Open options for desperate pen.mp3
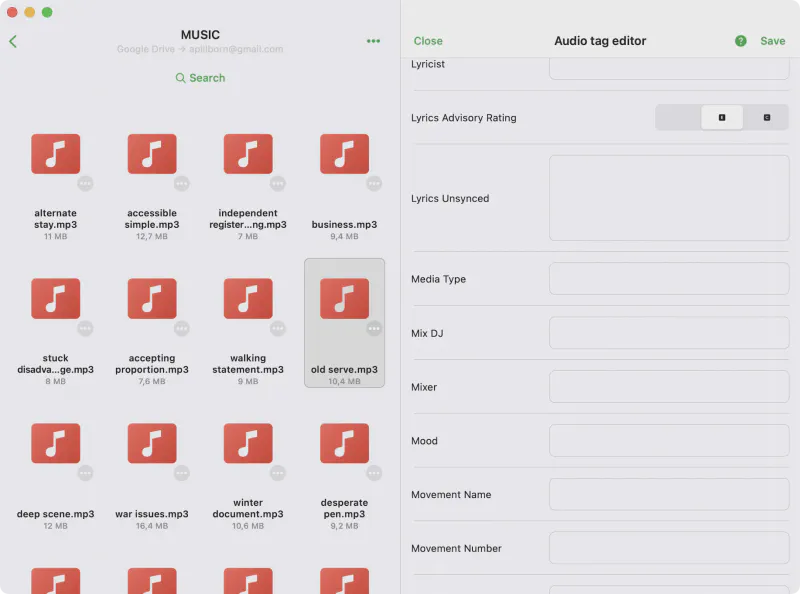Screen dimensions: 800x594 374,473
